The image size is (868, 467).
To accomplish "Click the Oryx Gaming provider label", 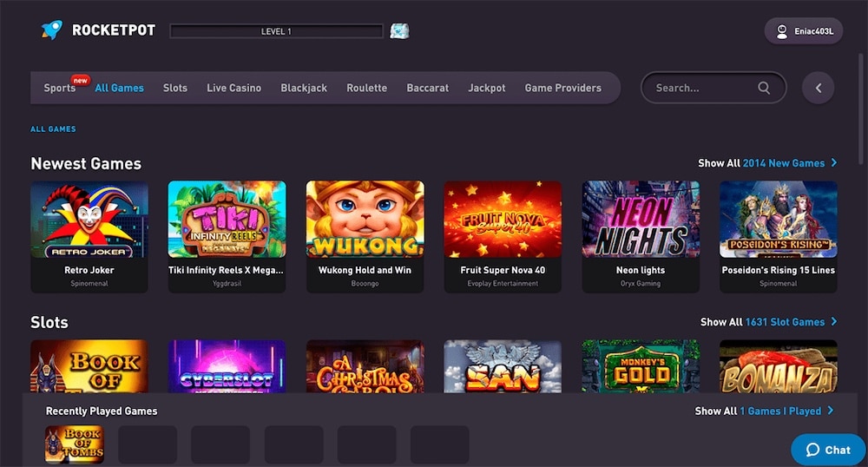I will pos(641,283).
